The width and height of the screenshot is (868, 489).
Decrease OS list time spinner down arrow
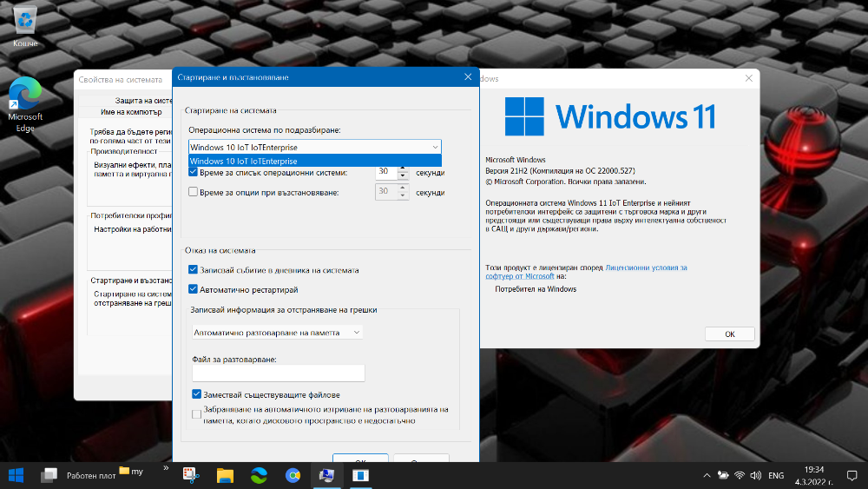[403, 176]
